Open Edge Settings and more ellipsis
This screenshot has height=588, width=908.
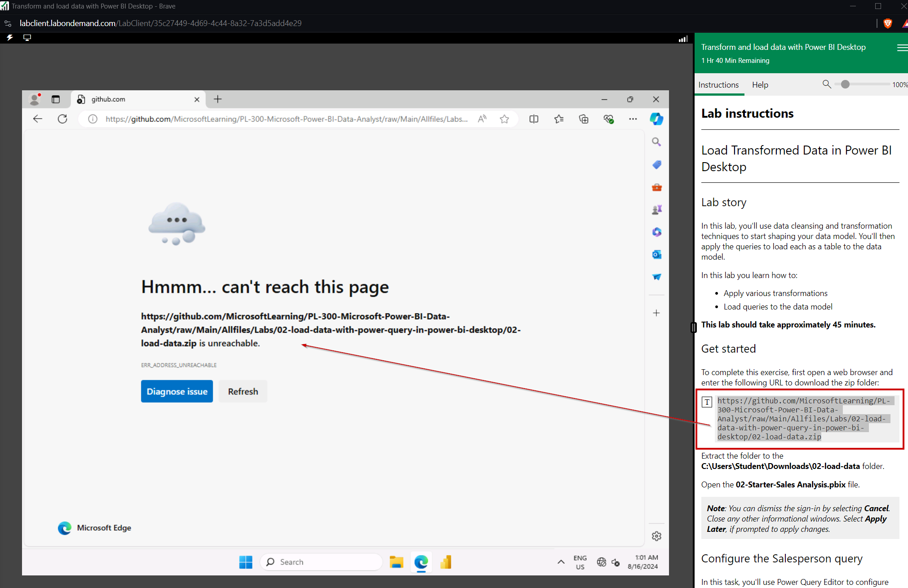coord(633,119)
